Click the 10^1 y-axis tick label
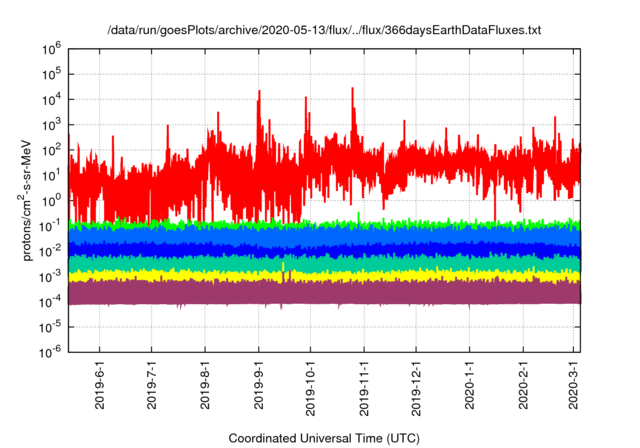Screen dimensions: 640x448 pos(52,175)
